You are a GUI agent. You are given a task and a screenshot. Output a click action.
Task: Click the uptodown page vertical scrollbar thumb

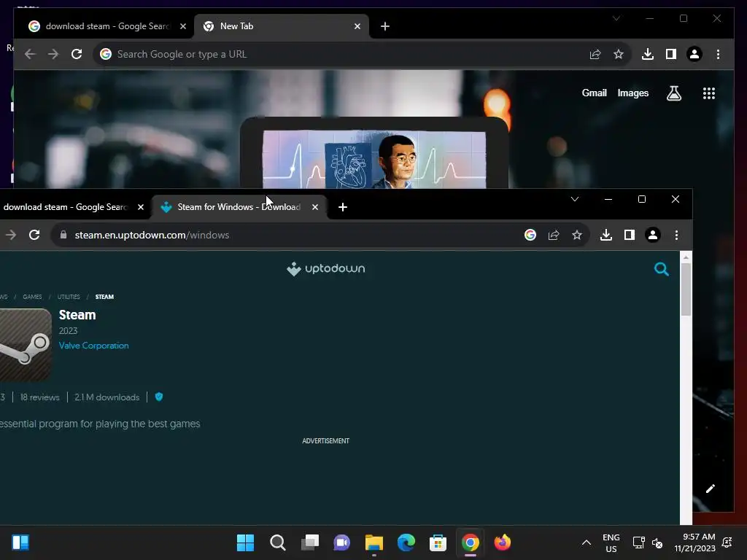coord(686,289)
